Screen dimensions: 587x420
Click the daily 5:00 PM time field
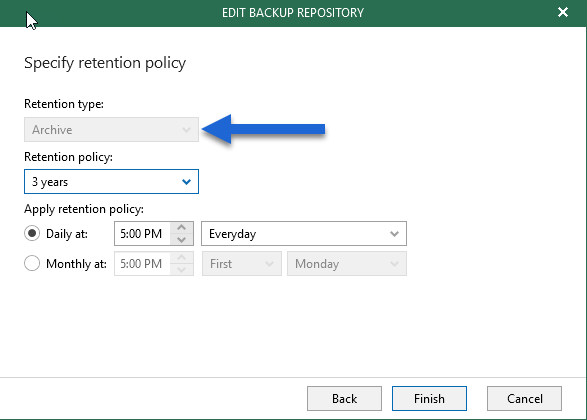tap(142, 234)
